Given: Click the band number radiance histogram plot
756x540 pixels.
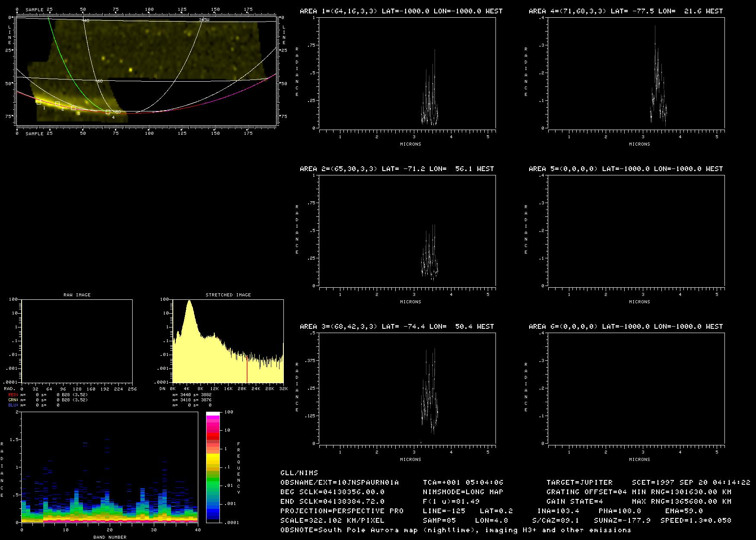Looking at the screenshot, I should click(x=109, y=467).
